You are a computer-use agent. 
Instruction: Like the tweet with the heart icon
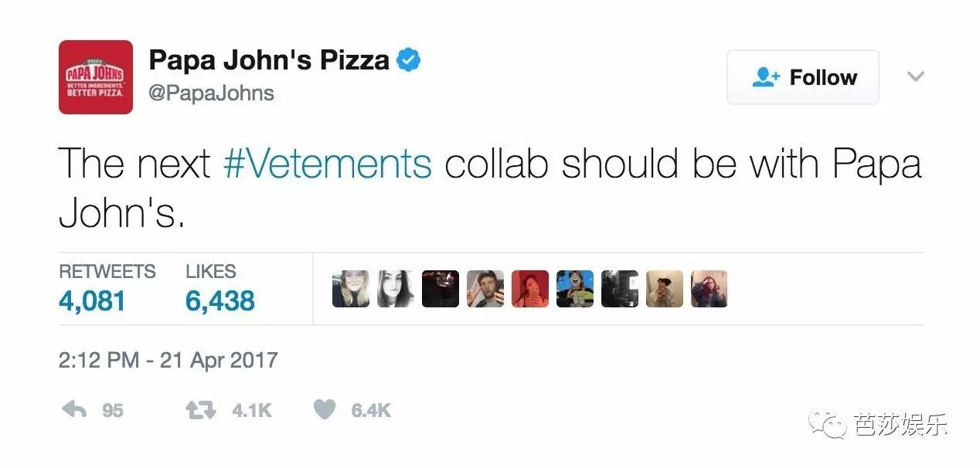click(325, 410)
